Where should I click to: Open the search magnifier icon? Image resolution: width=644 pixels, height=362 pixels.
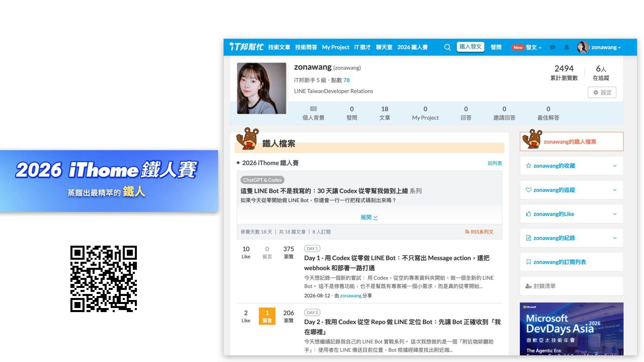(447, 47)
